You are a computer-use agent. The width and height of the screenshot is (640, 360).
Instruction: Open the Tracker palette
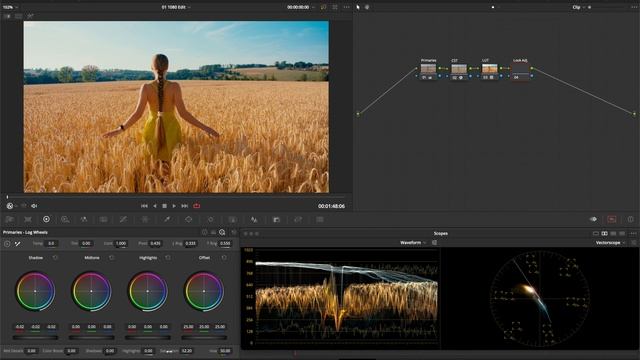(x=211, y=220)
